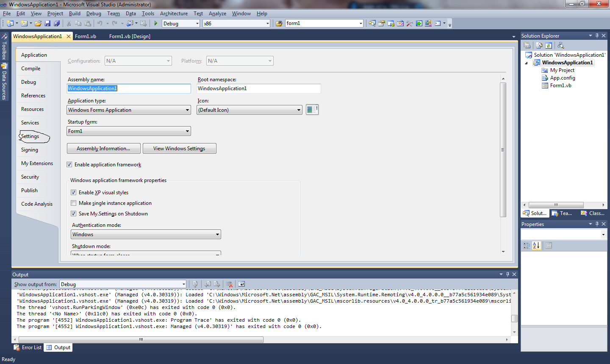Open Toolbox using the hammer-wrench icon
610x364 pixels.
pyautogui.click(x=410, y=23)
